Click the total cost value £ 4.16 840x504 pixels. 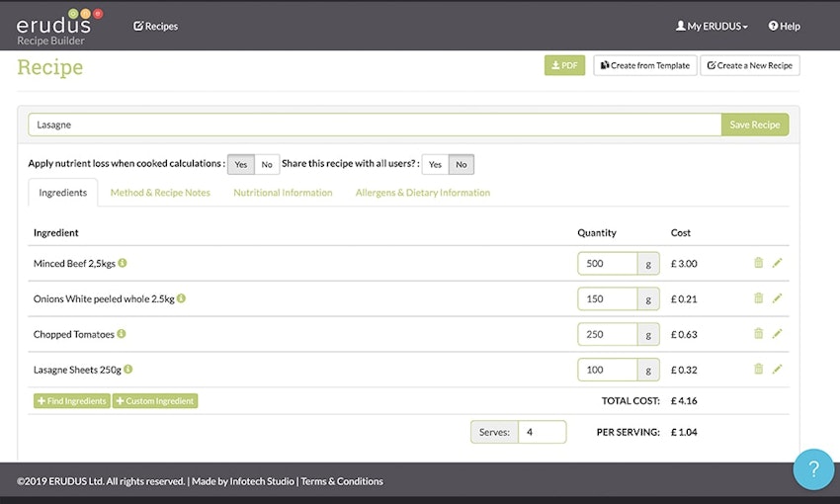click(684, 400)
